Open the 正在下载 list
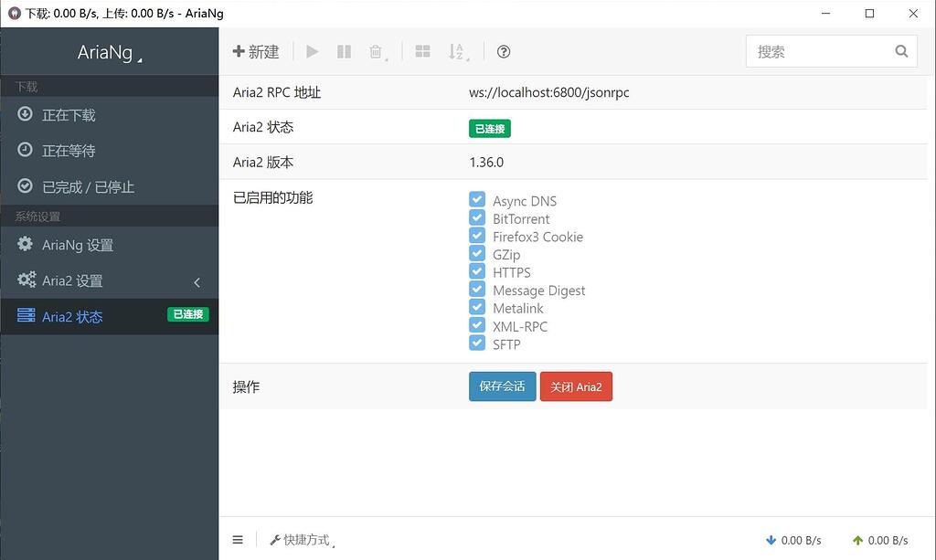The height and width of the screenshot is (560, 936). 69,115
